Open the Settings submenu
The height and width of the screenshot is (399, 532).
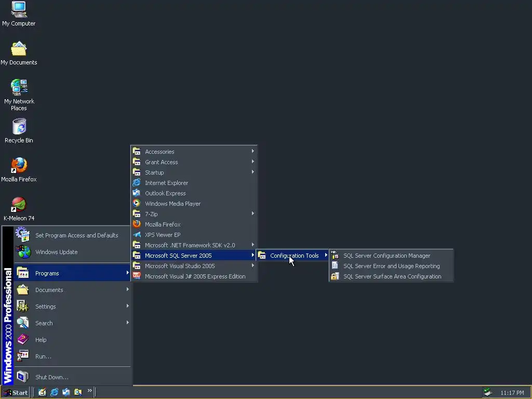pos(72,307)
